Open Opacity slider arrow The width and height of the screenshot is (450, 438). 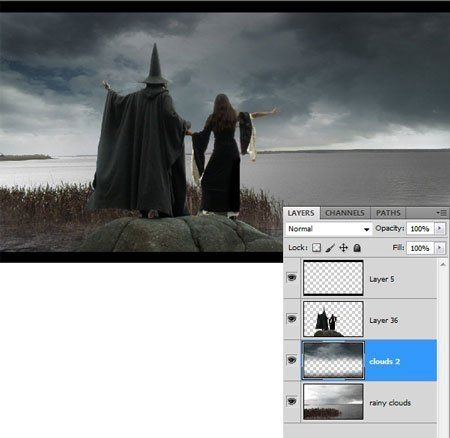click(440, 228)
